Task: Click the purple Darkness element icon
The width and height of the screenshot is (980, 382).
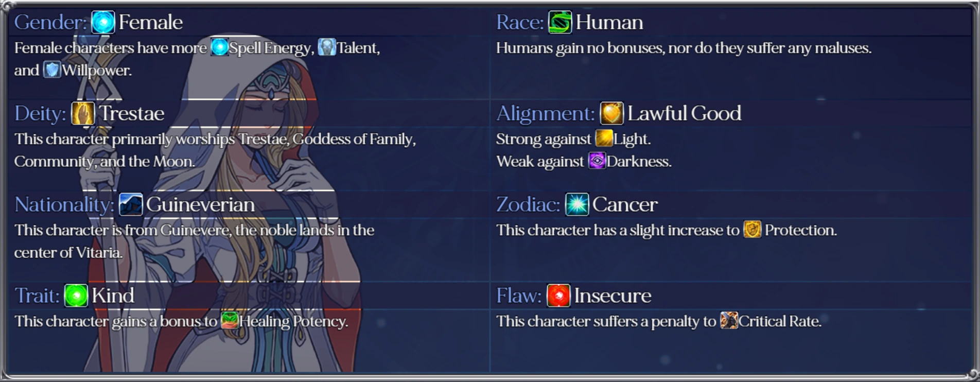Action: (597, 161)
